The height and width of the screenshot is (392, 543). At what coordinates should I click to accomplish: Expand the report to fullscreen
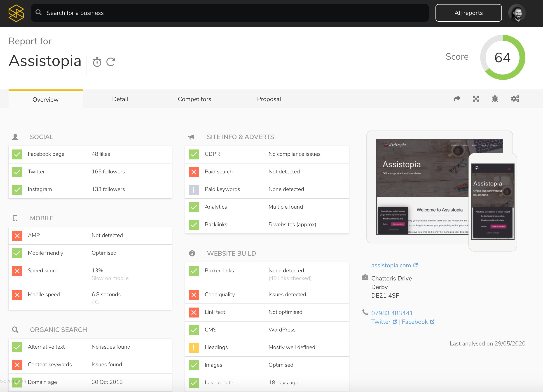(x=476, y=99)
